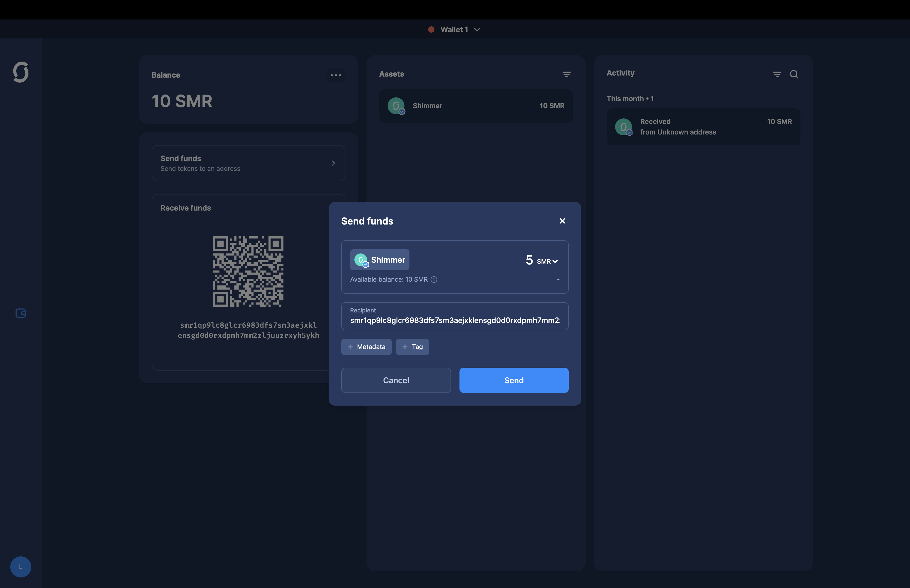
Task: Click the Shimmer asset icon in Assets
Action: coord(396,105)
